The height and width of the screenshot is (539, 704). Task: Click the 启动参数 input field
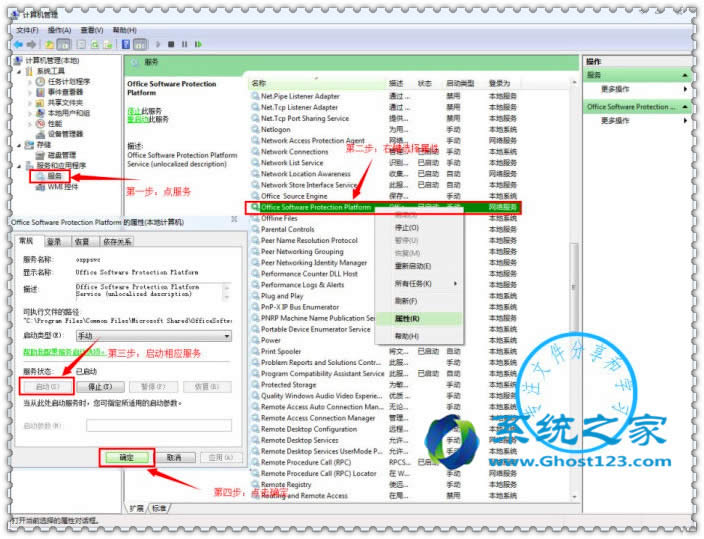point(159,425)
